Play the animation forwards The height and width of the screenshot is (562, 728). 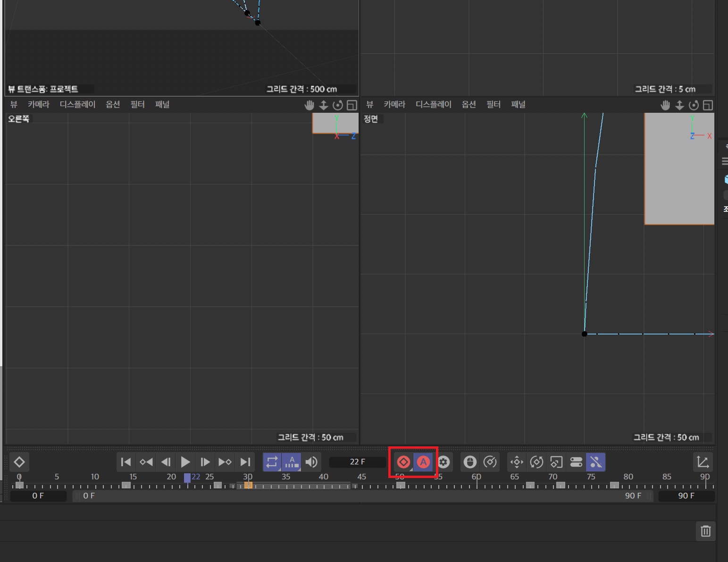(185, 462)
